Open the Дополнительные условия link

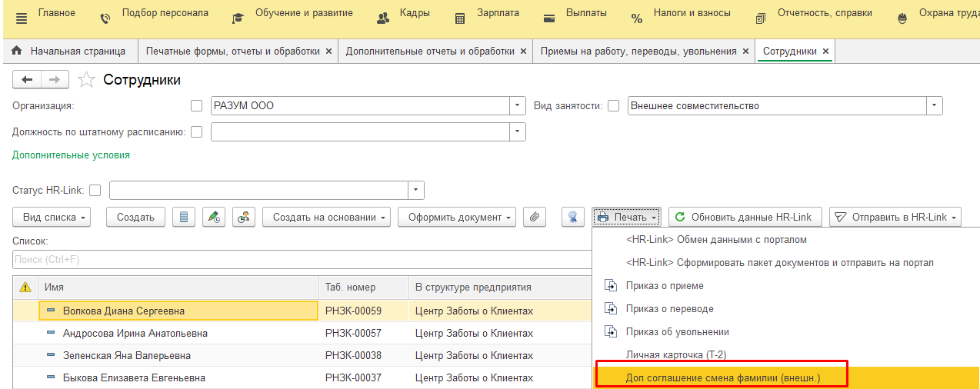click(71, 155)
